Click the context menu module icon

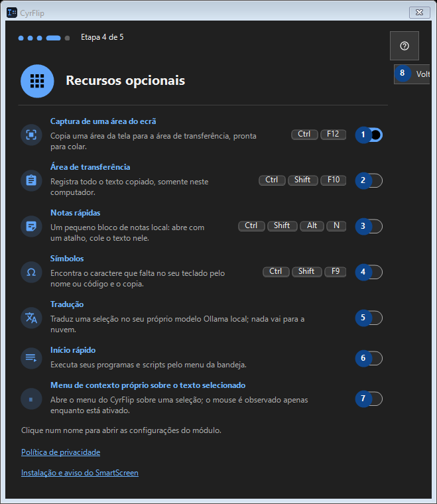[x=31, y=399]
